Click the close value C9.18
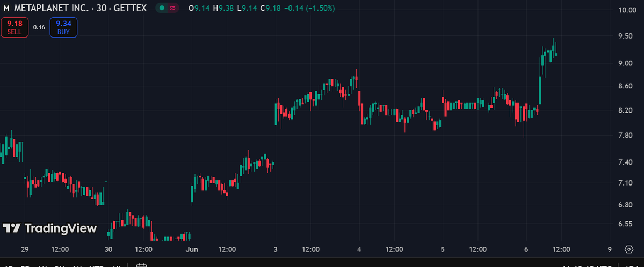 (271, 8)
